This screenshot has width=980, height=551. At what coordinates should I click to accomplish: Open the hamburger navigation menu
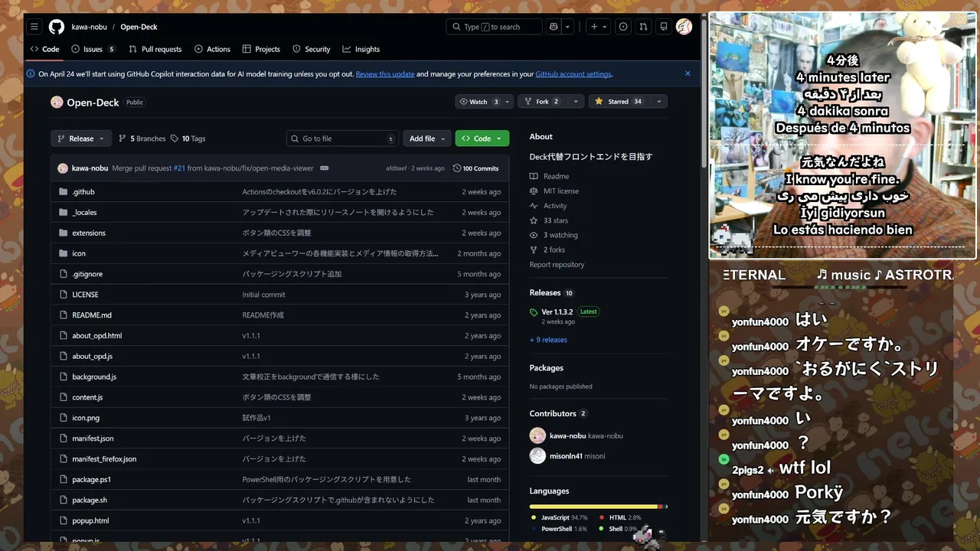click(34, 27)
